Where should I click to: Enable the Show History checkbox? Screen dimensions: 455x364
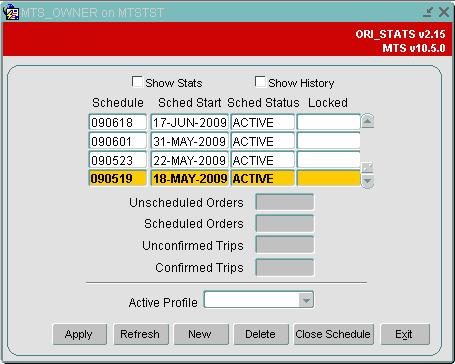click(x=260, y=82)
